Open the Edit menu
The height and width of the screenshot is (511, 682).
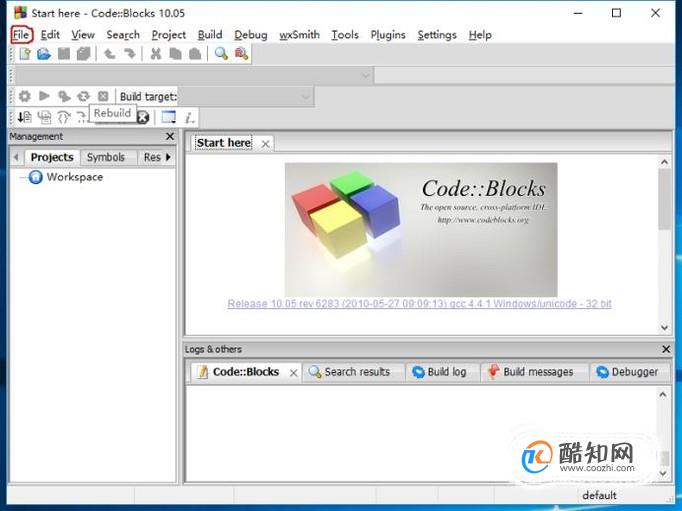[50, 35]
